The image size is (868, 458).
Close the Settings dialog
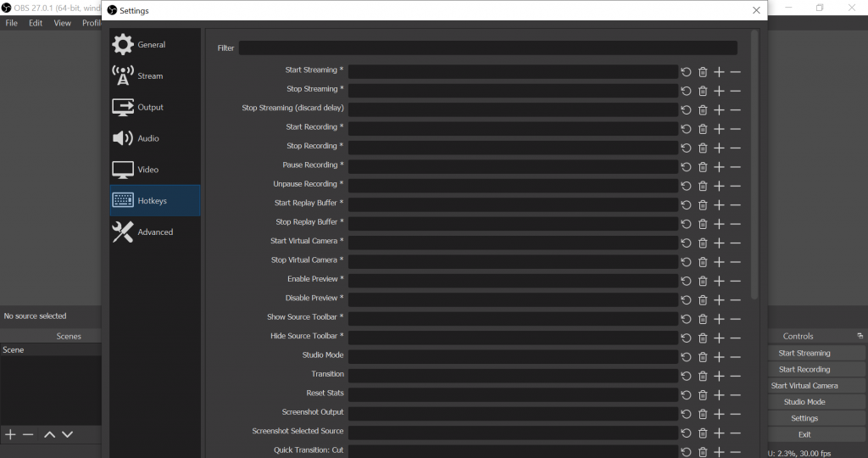pos(756,10)
